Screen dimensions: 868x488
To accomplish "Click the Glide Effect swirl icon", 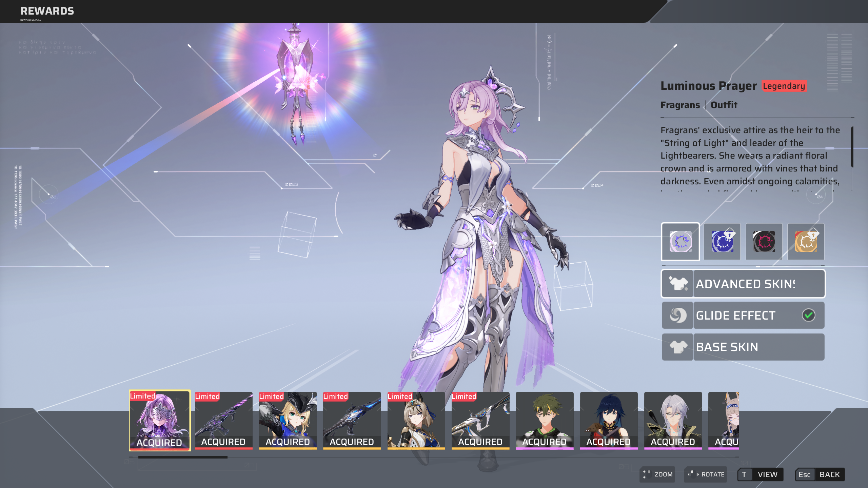I will [678, 315].
